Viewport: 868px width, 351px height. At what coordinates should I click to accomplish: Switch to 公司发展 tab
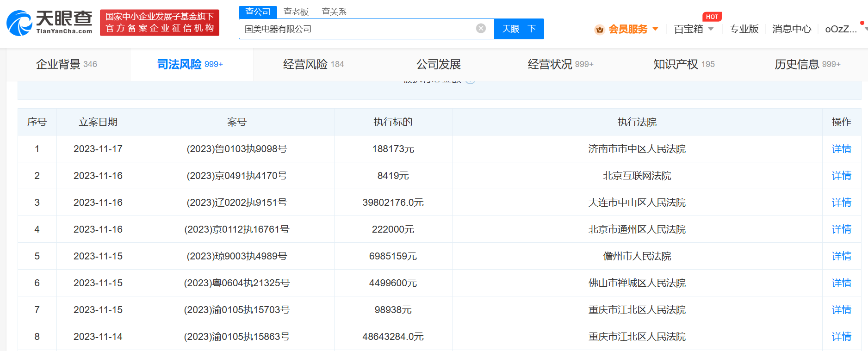pos(439,64)
